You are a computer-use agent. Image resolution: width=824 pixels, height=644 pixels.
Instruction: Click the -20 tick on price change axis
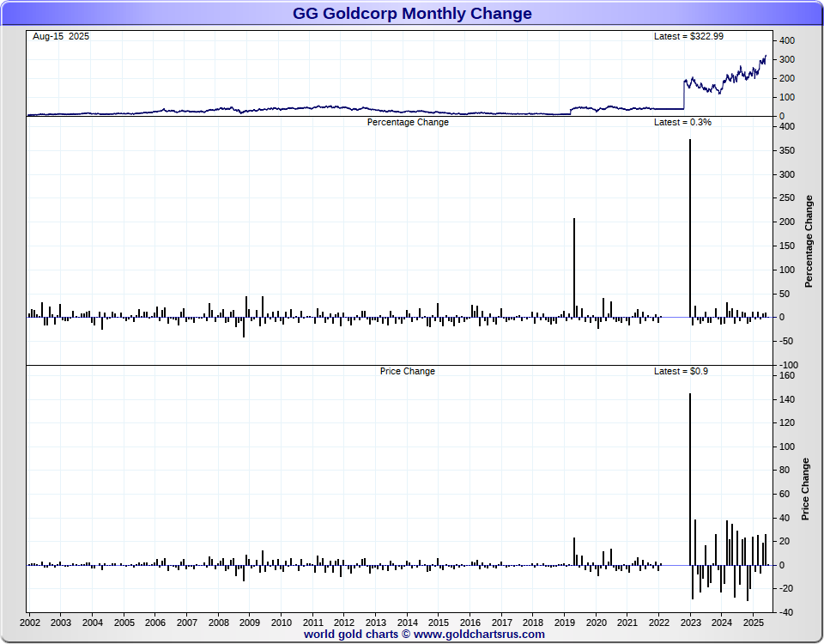pos(785,589)
